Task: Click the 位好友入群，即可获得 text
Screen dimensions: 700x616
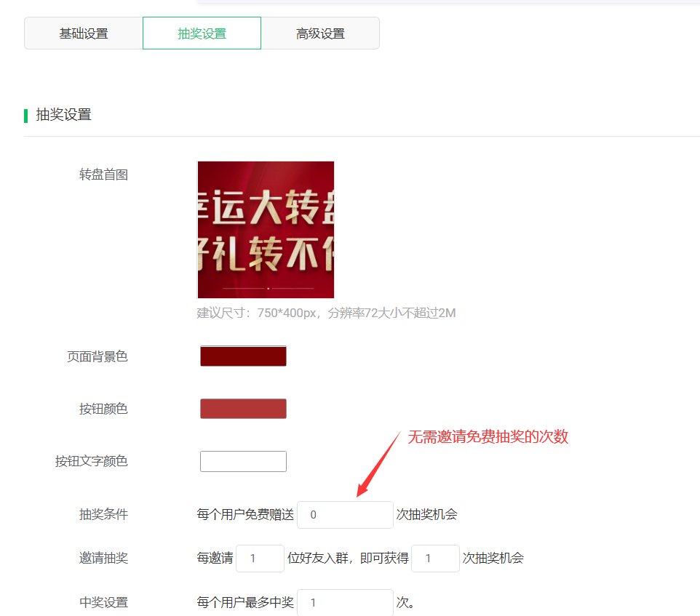Action: [348, 558]
